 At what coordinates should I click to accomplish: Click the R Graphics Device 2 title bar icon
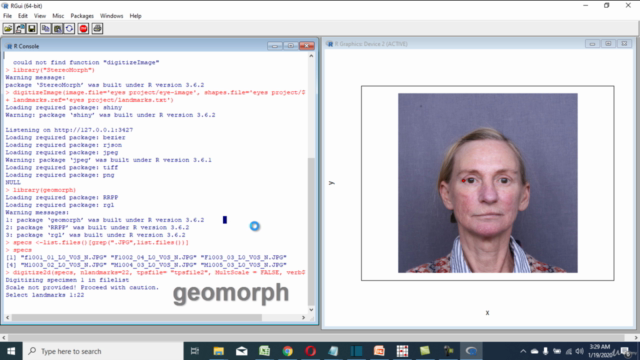pos(330,44)
